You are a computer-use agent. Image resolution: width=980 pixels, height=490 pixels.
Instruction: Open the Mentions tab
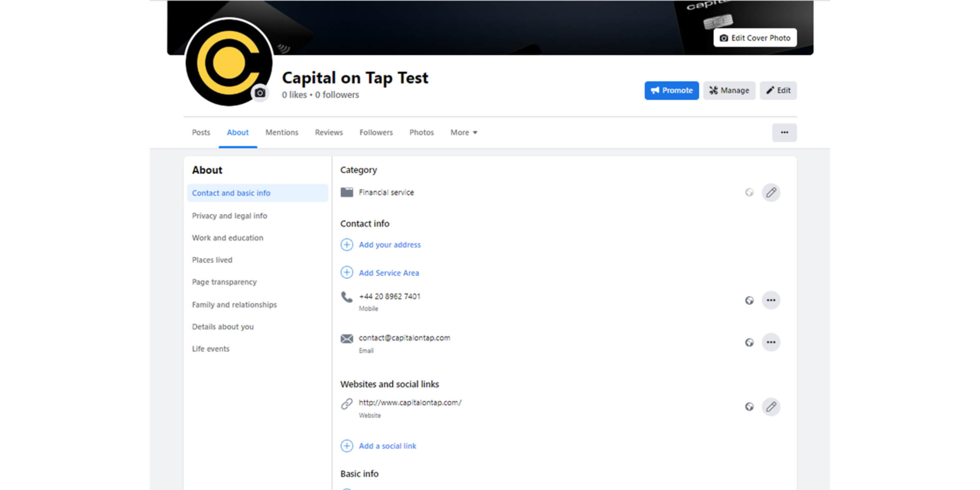coord(282,132)
